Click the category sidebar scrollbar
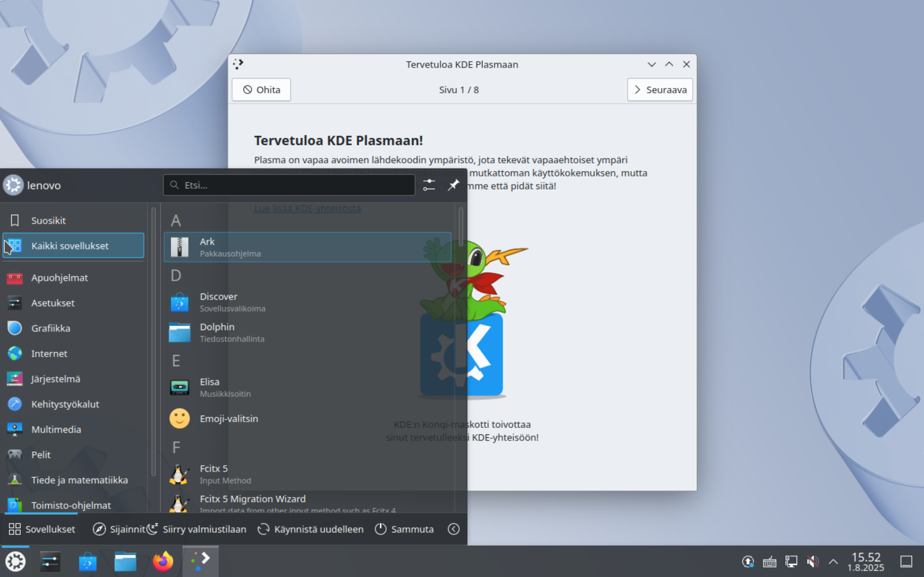This screenshot has width=924, height=577. point(153,341)
